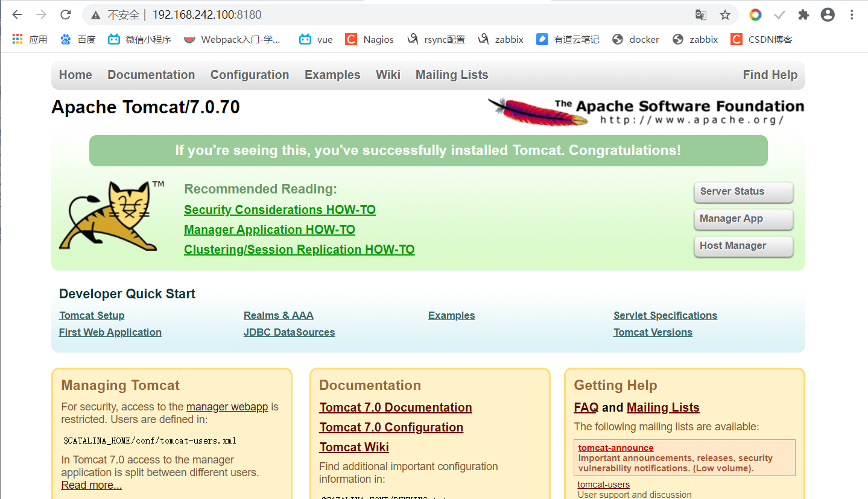Image resolution: width=868 pixels, height=499 pixels.
Task: Open the vue bookmark
Action: coord(315,39)
